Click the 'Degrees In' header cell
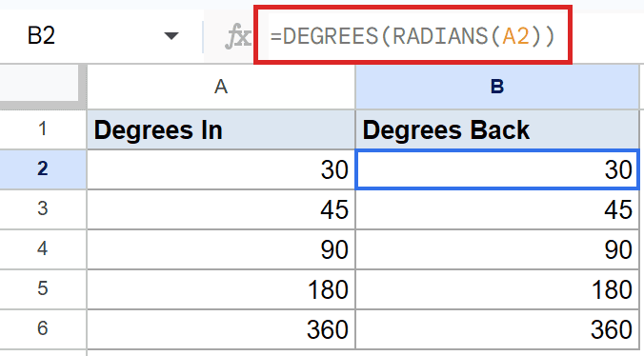This screenshot has width=644, height=356. click(x=221, y=129)
